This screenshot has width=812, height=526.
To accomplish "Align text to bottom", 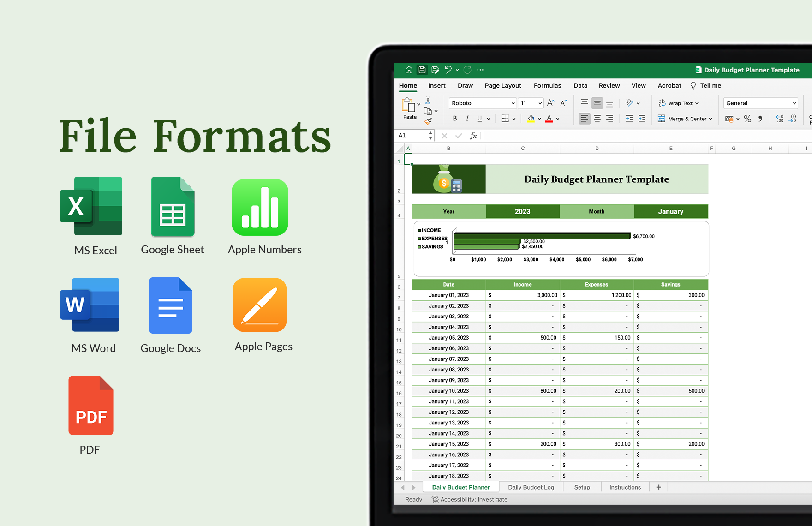I will pyautogui.click(x=609, y=103).
